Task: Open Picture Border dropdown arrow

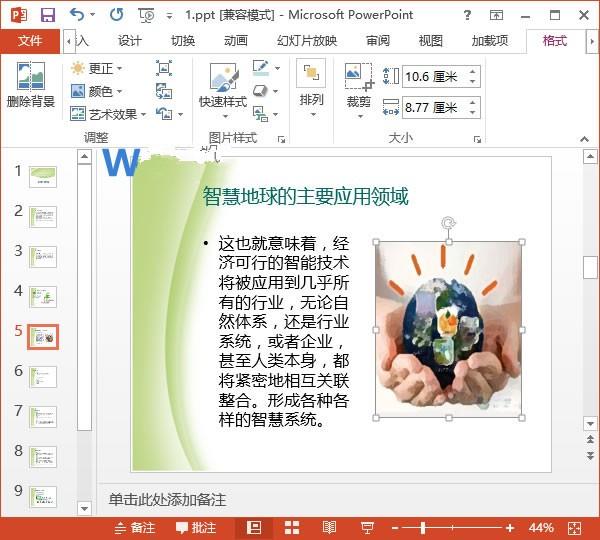Action: pyautogui.click(x=277, y=68)
